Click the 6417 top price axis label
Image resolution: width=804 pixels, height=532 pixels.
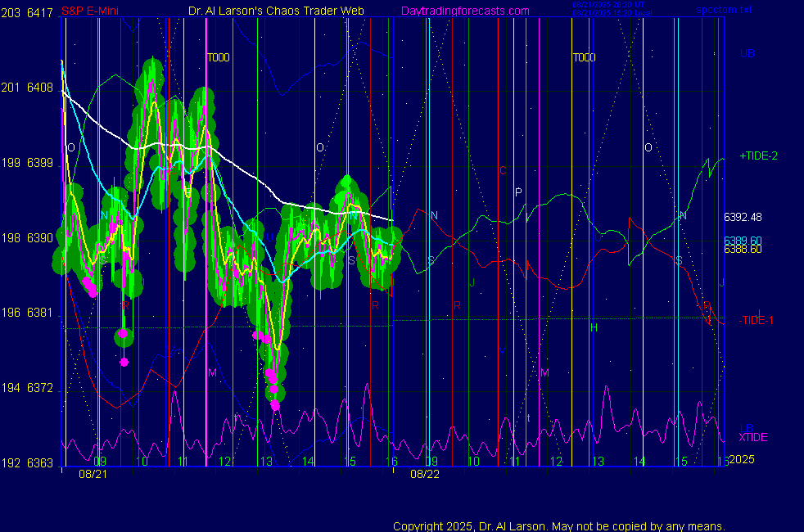coord(40,11)
